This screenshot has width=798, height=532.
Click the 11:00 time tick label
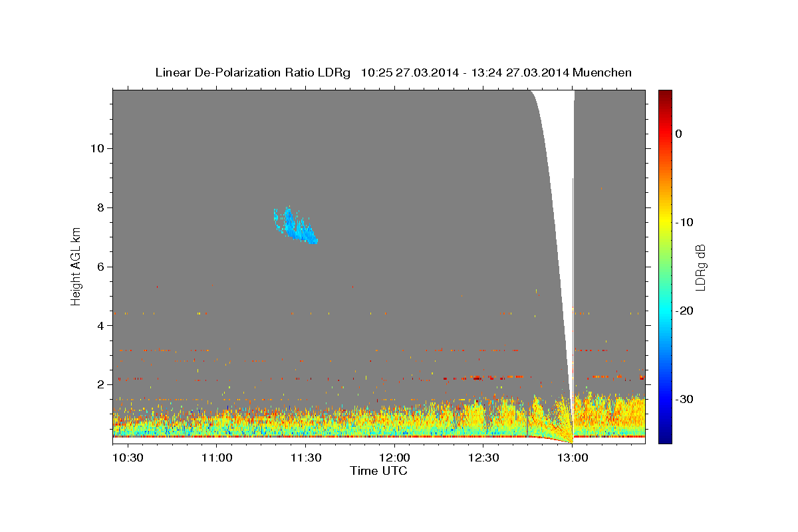tap(217, 458)
